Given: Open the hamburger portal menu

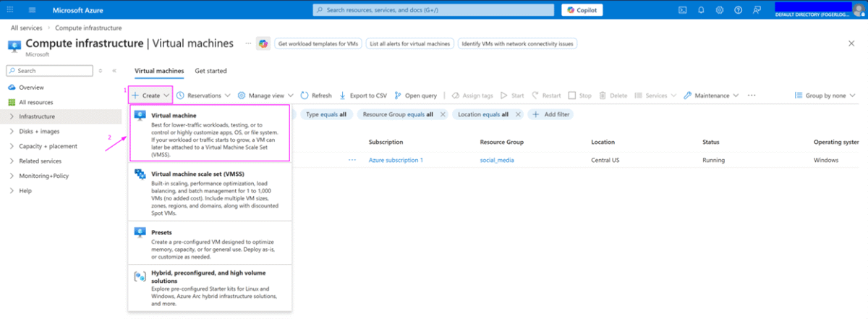Looking at the screenshot, I should click(x=33, y=10).
